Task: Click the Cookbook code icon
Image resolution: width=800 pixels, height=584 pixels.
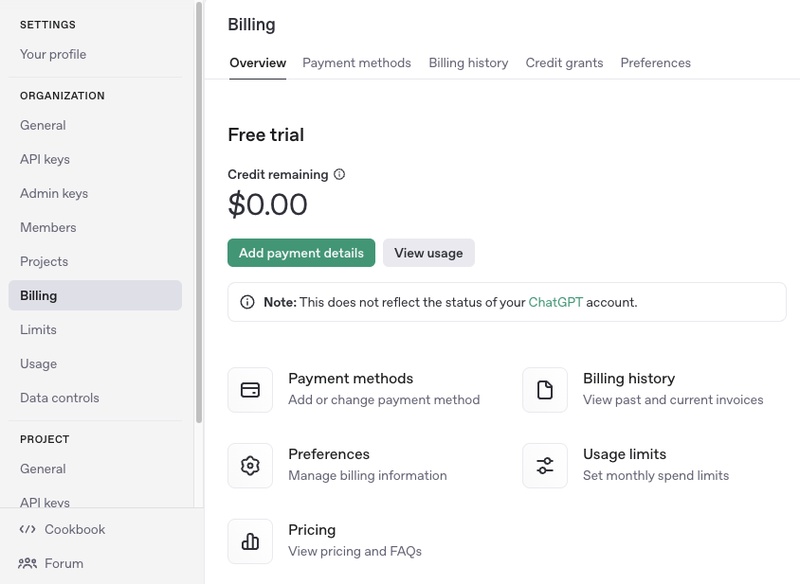Action: [28, 529]
